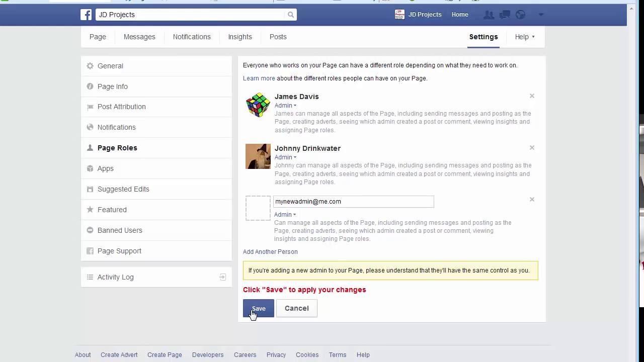This screenshot has height=362, width=644.
Task: Click the Save button
Action: click(259, 308)
